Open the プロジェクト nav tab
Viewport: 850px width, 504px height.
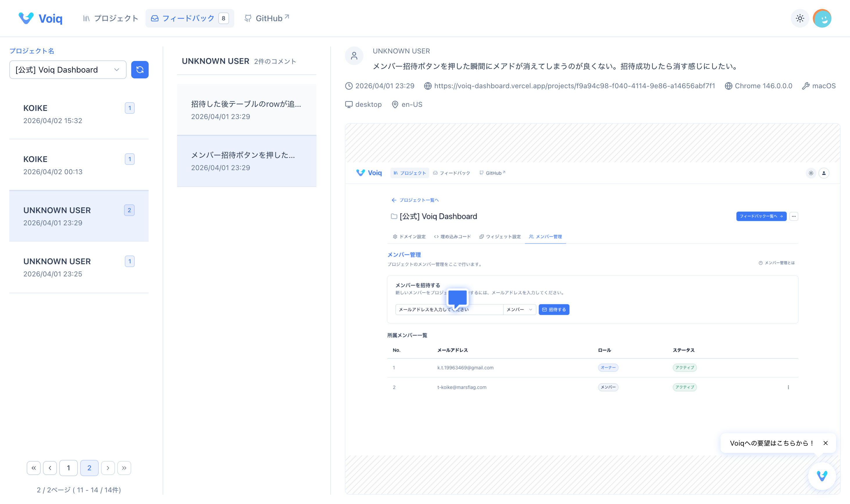(x=110, y=18)
